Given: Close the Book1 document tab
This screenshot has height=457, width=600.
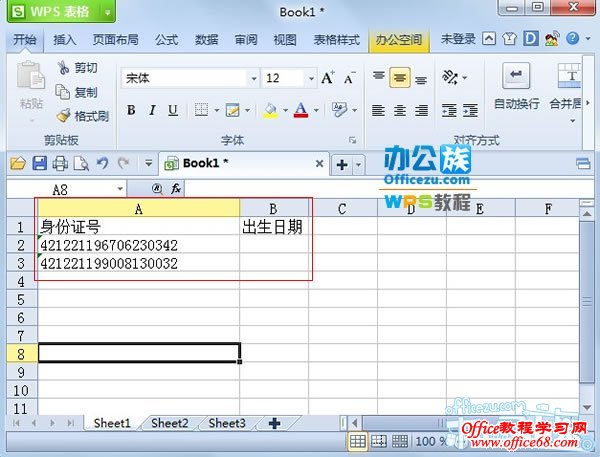Looking at the screenshot, I should point(319,164).
